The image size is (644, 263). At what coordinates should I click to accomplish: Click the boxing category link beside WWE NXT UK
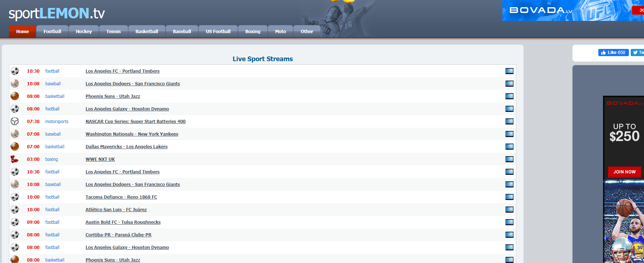coord(51,159)
